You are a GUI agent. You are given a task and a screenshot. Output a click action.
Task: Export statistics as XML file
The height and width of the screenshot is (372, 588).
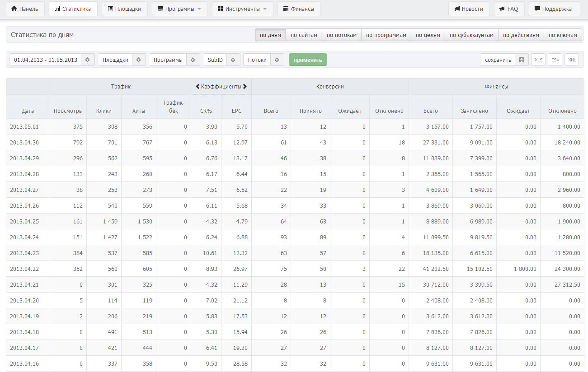pyautogui.click(x=572, y=60)
